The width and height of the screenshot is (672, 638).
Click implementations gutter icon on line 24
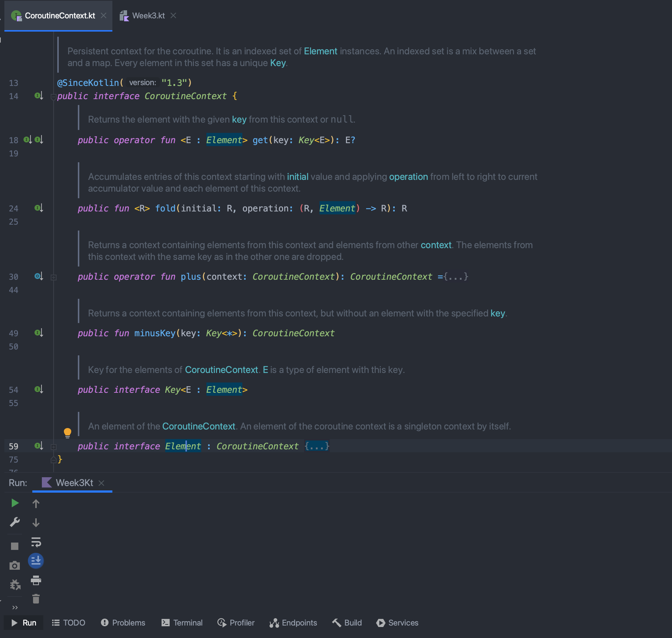pyautogui.click(x=39, y=208)
